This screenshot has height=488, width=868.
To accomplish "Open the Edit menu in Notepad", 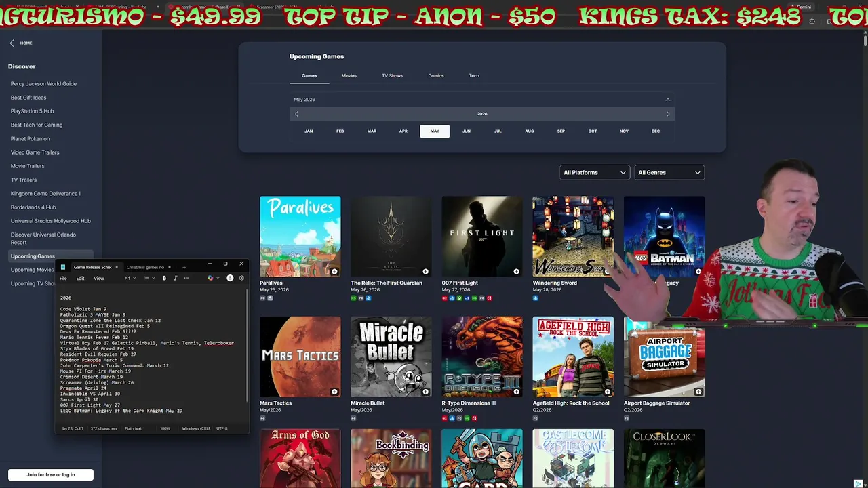I will 80,278.
